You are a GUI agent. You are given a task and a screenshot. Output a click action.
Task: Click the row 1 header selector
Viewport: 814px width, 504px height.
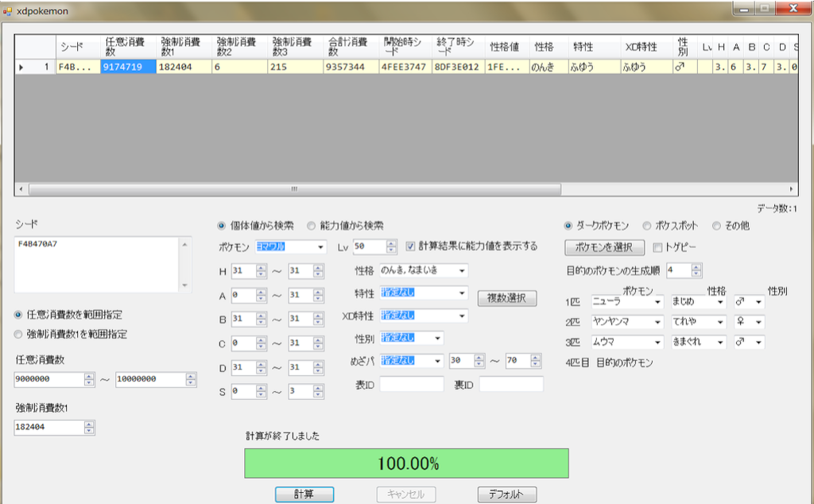pos(35,67)
